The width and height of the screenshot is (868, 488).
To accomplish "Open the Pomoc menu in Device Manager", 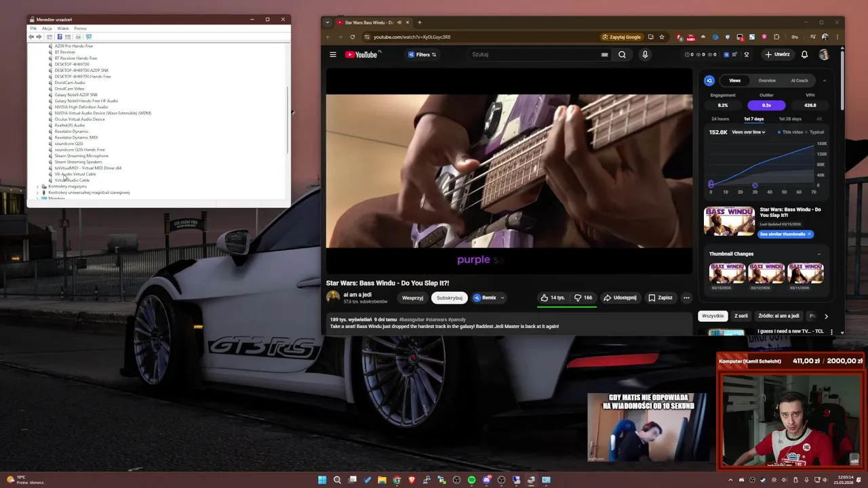I will (x=81, y=28).
